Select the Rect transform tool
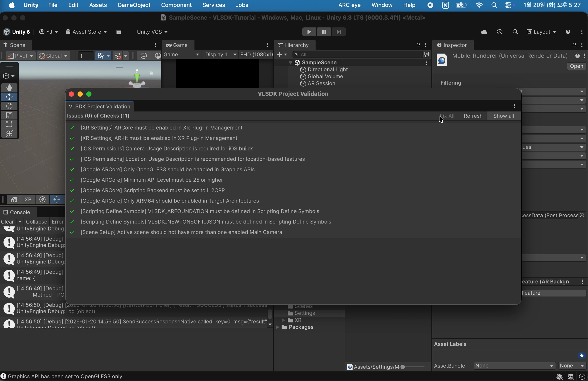This screenshot has height=381, width=588. 9,125
